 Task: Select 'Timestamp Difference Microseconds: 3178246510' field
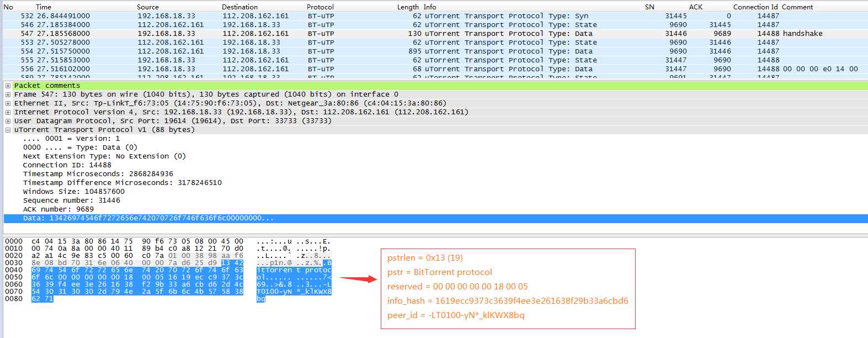[123, 183]
